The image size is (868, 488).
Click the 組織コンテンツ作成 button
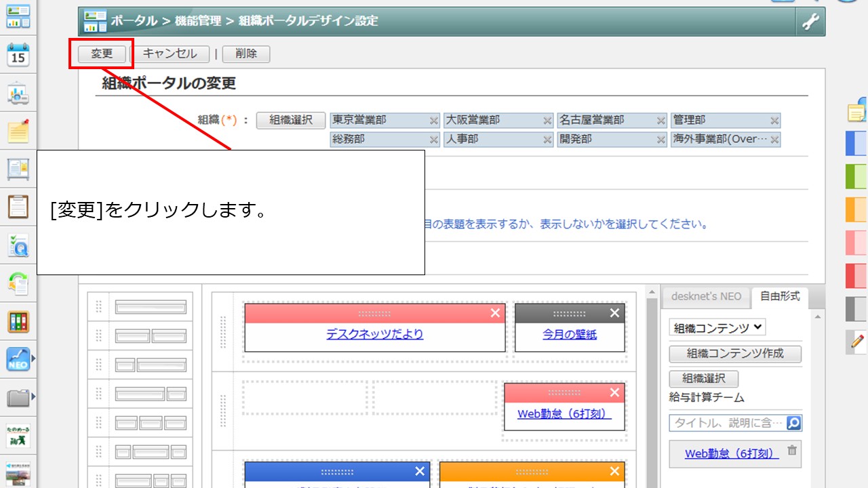(x=735, y=354)
